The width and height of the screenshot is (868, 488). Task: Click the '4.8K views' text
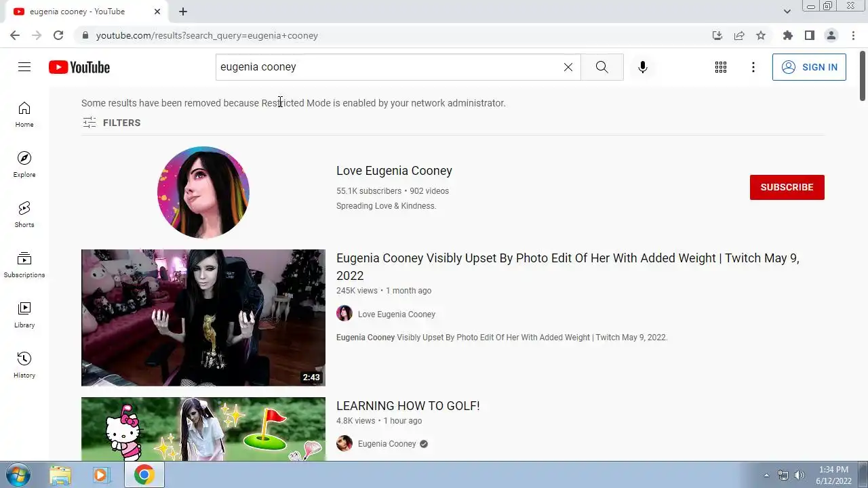(x=355, y=421)
